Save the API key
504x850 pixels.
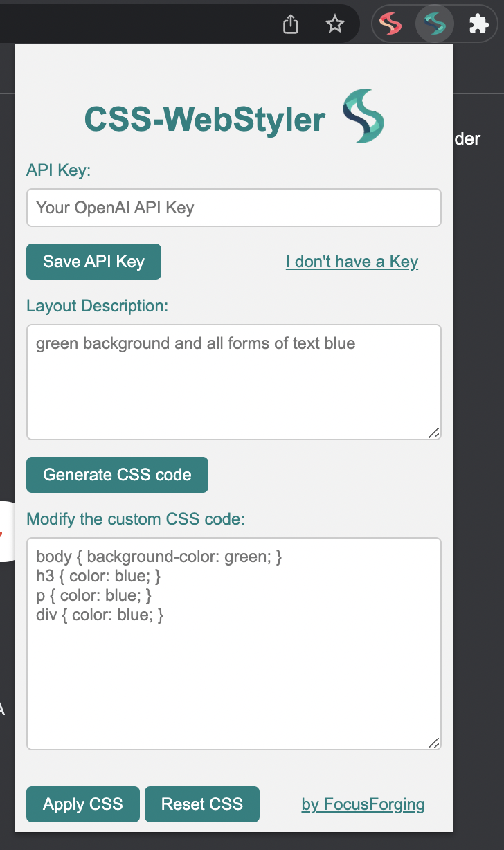pos(93,262)
